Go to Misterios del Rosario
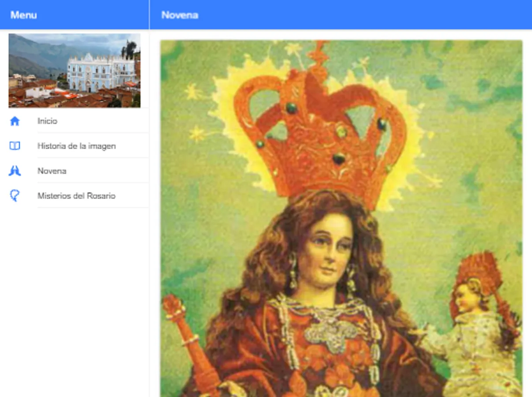 (x=75, y=196)
